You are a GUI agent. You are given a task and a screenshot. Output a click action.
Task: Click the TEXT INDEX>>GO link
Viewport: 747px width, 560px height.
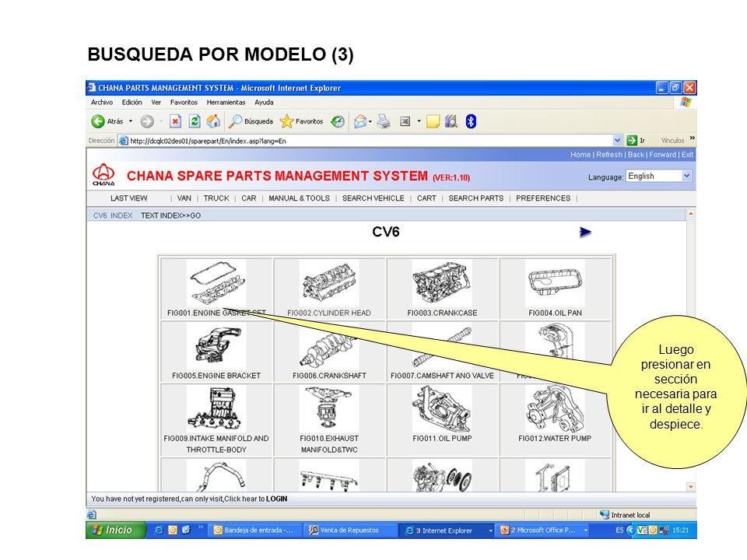[170, 215]
